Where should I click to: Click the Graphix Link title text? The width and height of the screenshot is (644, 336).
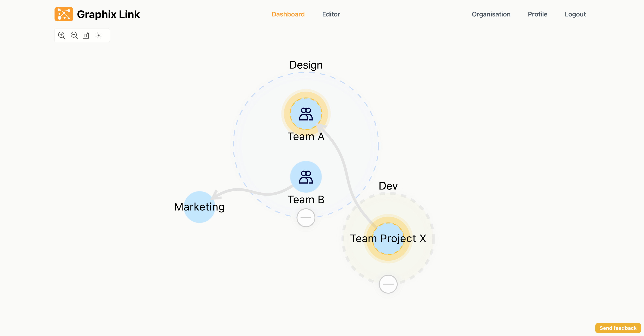pyautogui.click(x=108, y=14)
